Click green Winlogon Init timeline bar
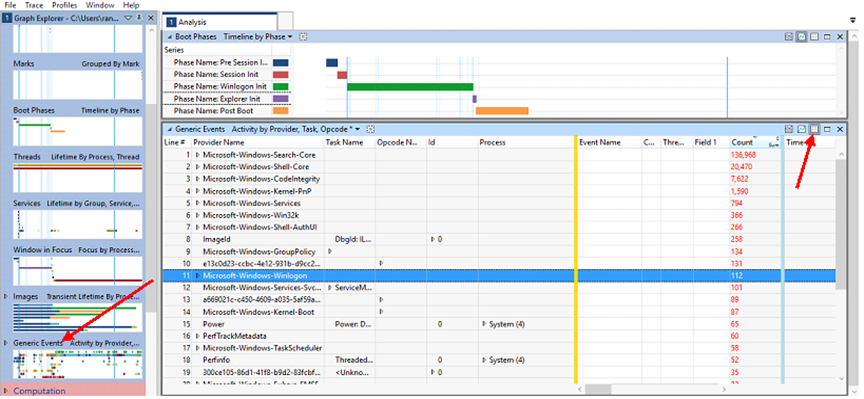The height and width of the screenshot is (399, 864). click(x=410, y=87)
